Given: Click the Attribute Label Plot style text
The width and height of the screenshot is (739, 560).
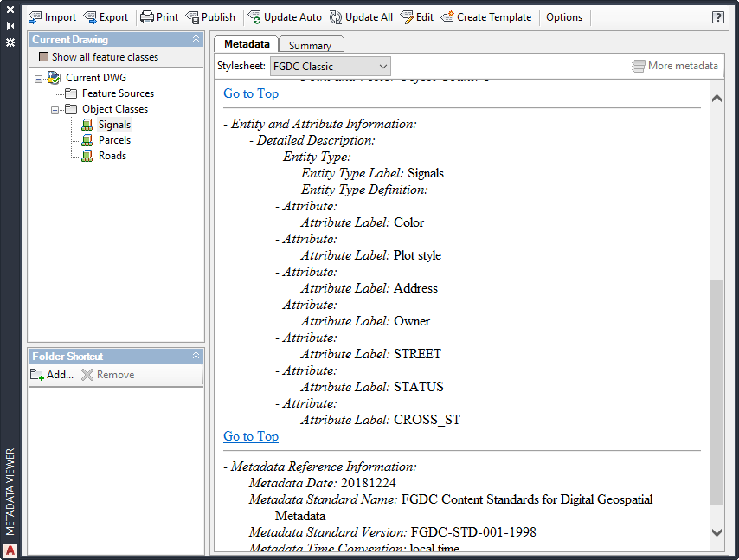Looking at the screenshot, I should point(371,255).
